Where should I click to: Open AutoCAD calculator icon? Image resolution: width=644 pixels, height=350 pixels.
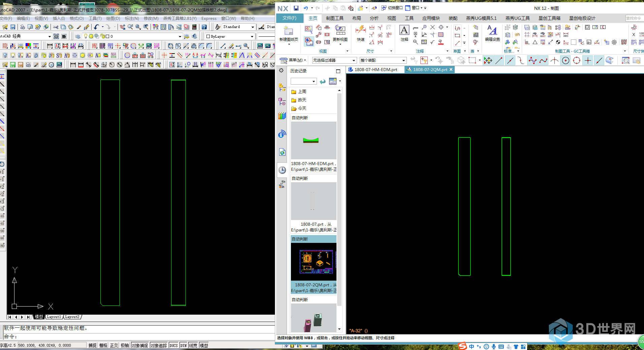tap(194, 27)
